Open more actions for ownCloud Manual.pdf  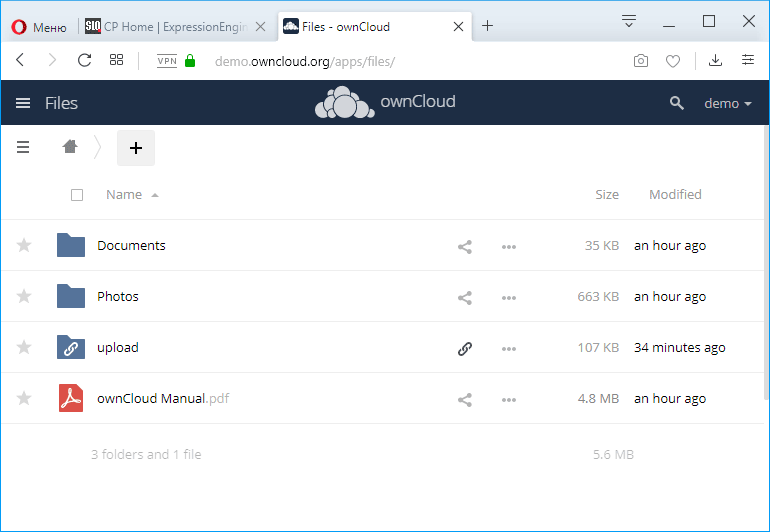click(x=509, y=400)
